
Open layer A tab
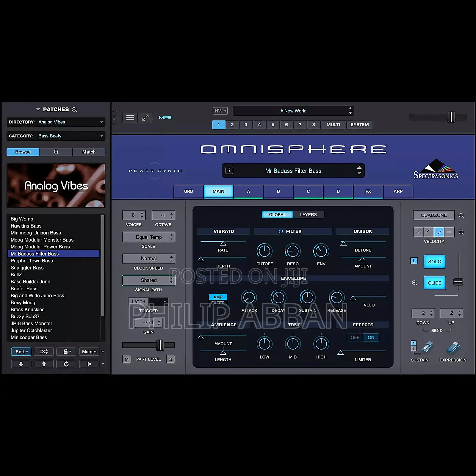(248, 191)
